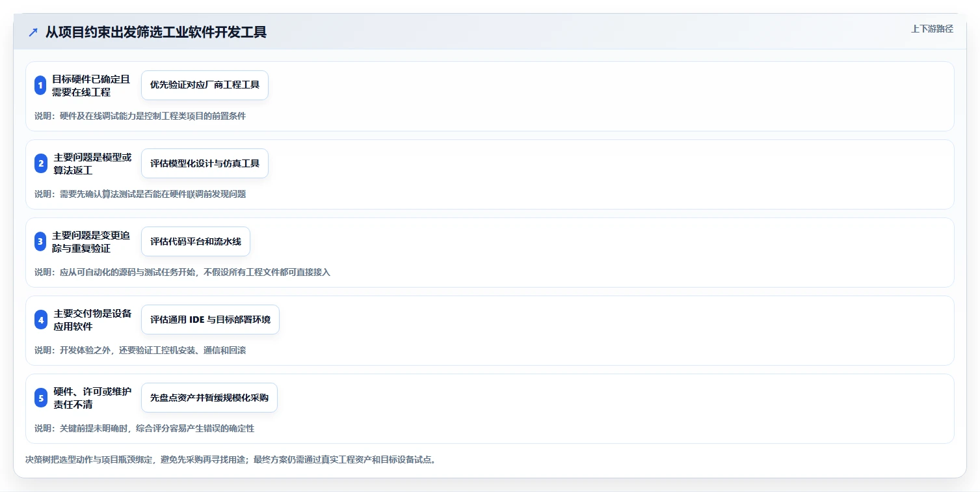Click the footer summary starting 决策树把选型动作
Viewport: 980px width, 492px height.
230,459
